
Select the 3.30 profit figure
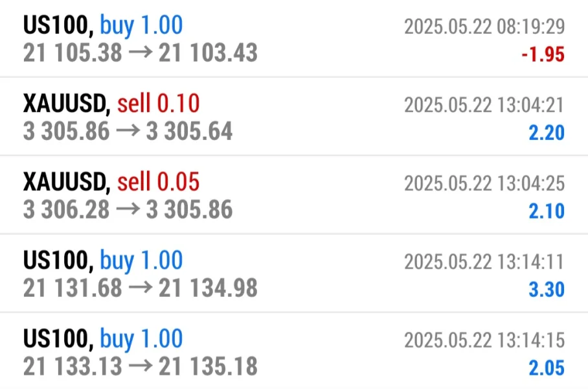tap(547, 289)
